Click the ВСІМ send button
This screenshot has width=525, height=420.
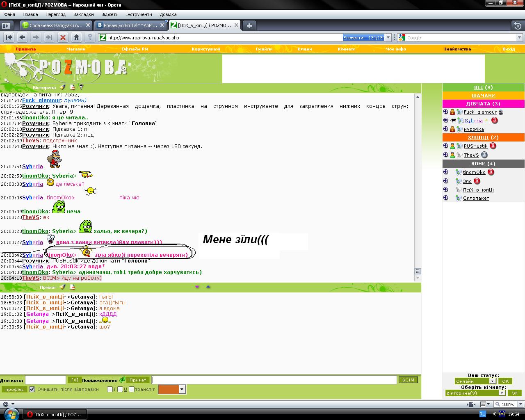tap(408, 380)
